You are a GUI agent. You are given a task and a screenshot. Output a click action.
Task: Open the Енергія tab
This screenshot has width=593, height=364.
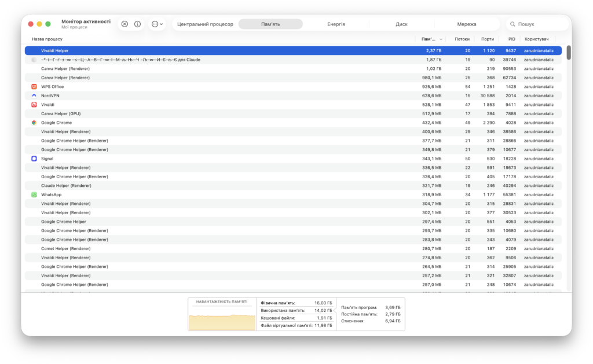coord(336,24)
